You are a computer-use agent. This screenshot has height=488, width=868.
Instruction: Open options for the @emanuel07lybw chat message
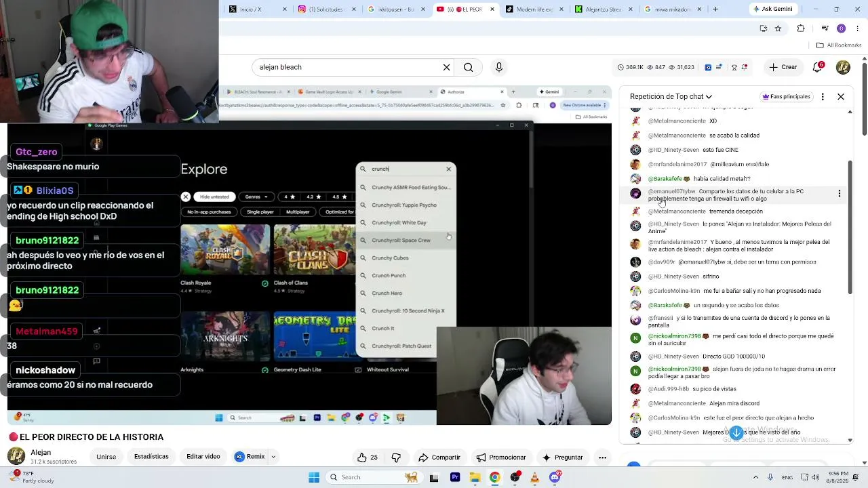tap(839, 194)
